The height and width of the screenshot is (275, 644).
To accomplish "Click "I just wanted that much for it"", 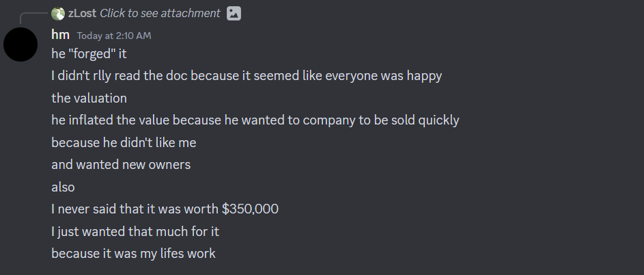I will tap(135, 231).
